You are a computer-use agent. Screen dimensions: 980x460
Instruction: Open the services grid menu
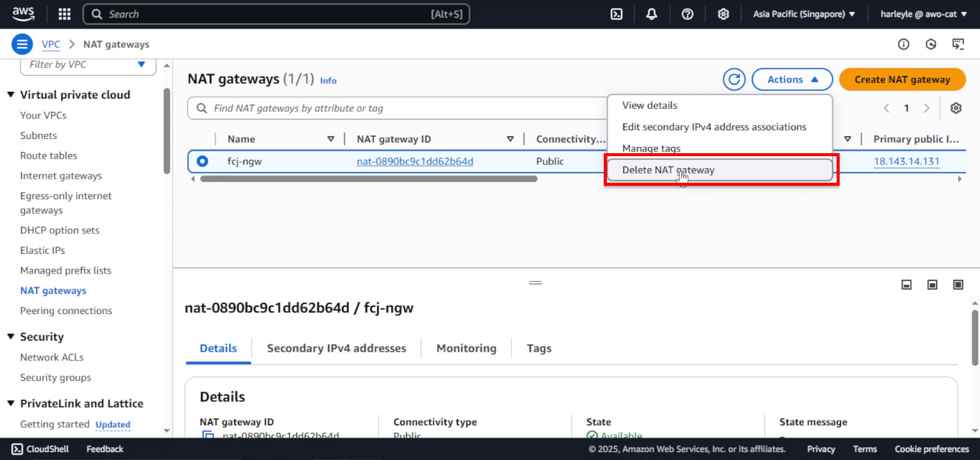pyautogui.click(x=64, y=14)
